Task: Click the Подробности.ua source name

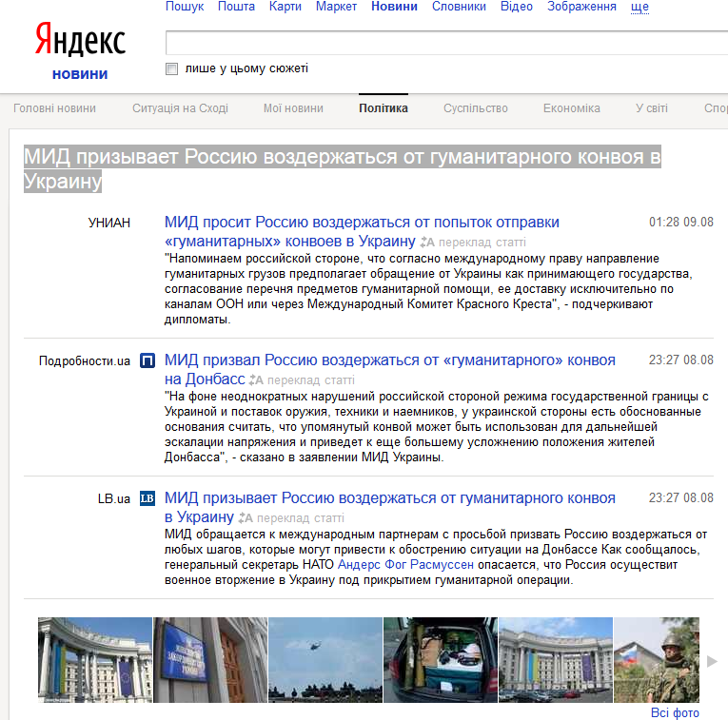Action: 85,360
